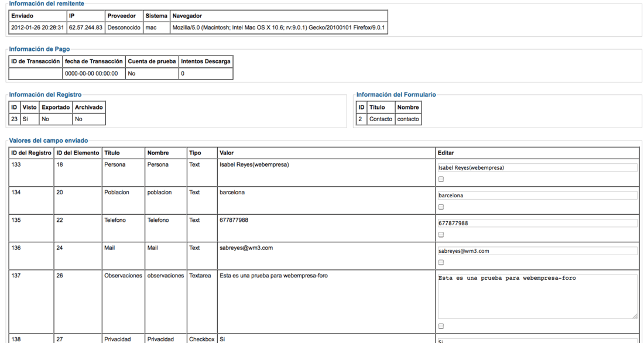644x343 pixels.
Task: Click the Exportado value No
Action: 45,119
